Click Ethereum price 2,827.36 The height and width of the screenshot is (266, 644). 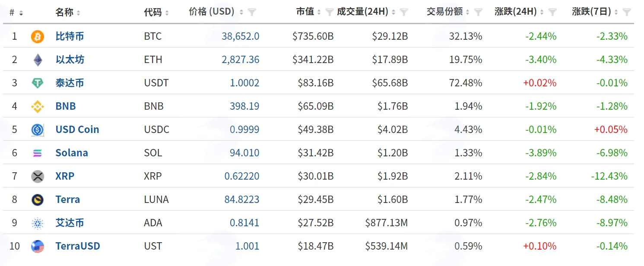coord(241,60)
